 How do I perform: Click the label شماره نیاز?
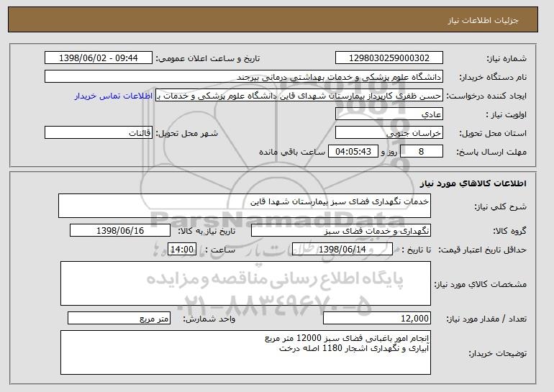pos(507,58)
